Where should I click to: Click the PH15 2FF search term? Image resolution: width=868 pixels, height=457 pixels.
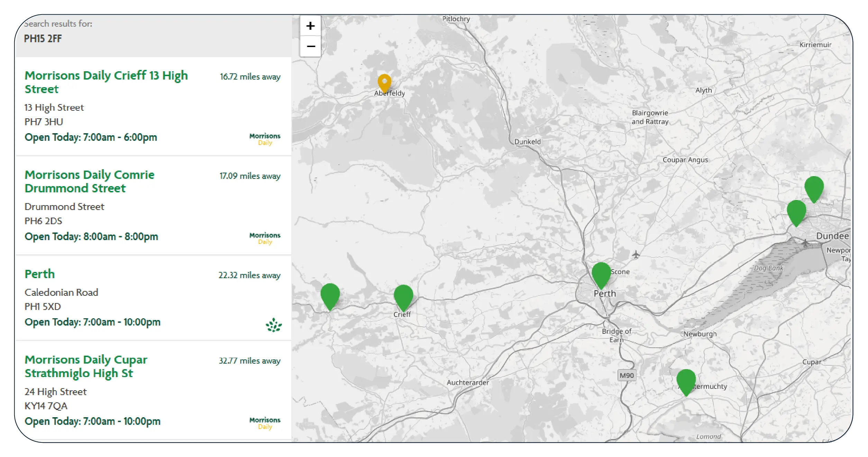click(43, 39)
